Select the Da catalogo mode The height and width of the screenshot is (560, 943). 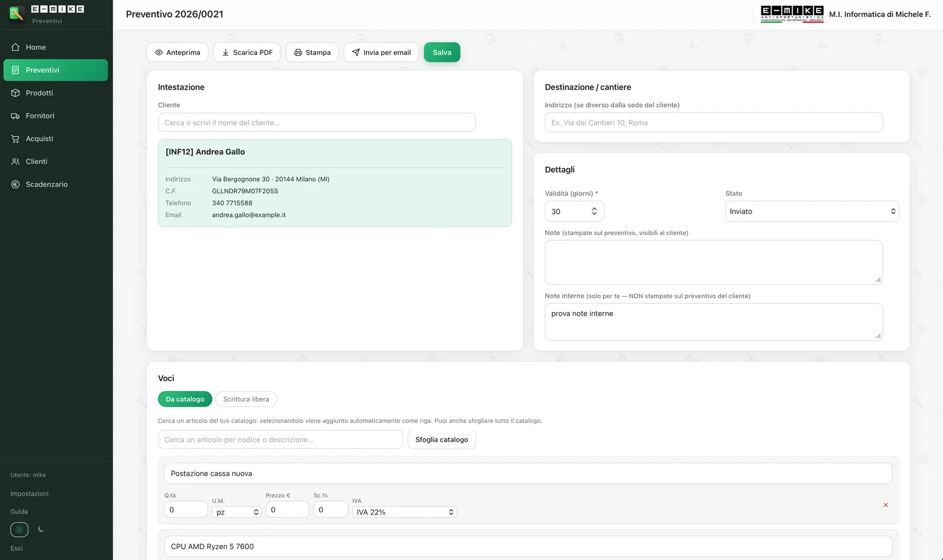pos(185,399)
